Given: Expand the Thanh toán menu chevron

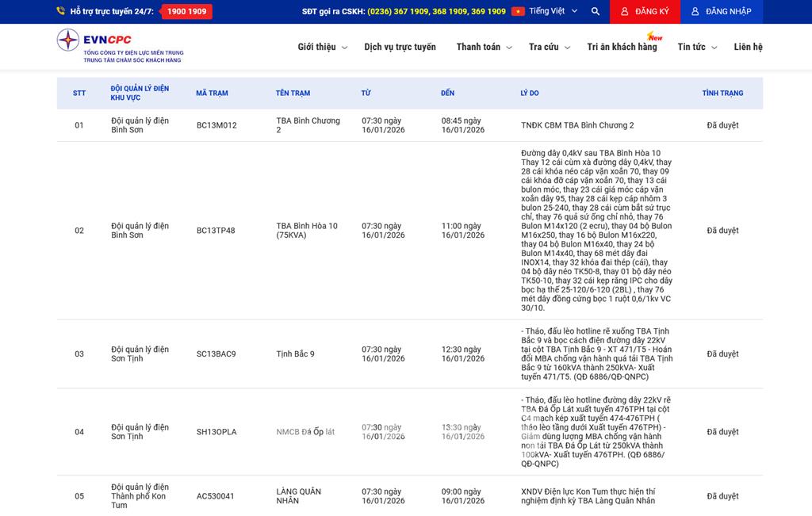Looking at the screenshot, I should [509, 48].
